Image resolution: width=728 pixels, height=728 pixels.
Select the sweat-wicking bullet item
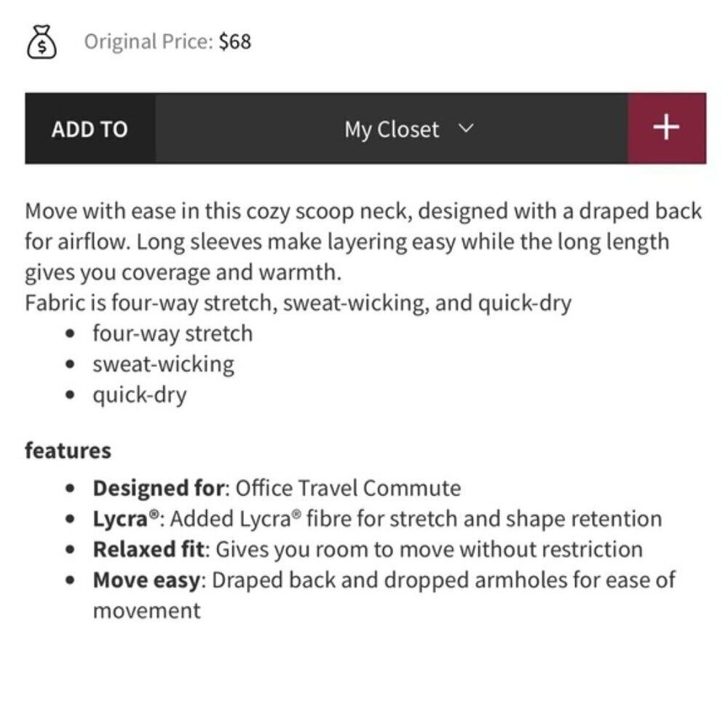point(163,364)
